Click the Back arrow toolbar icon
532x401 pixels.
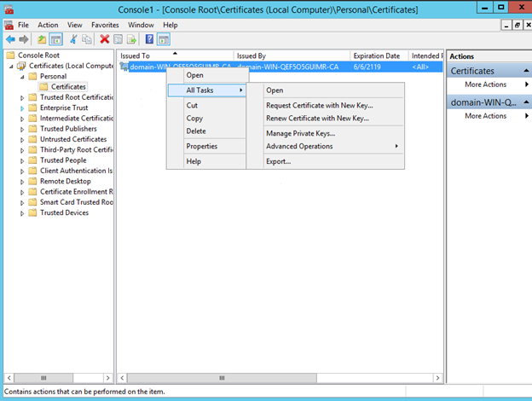[x=10, y=39]
